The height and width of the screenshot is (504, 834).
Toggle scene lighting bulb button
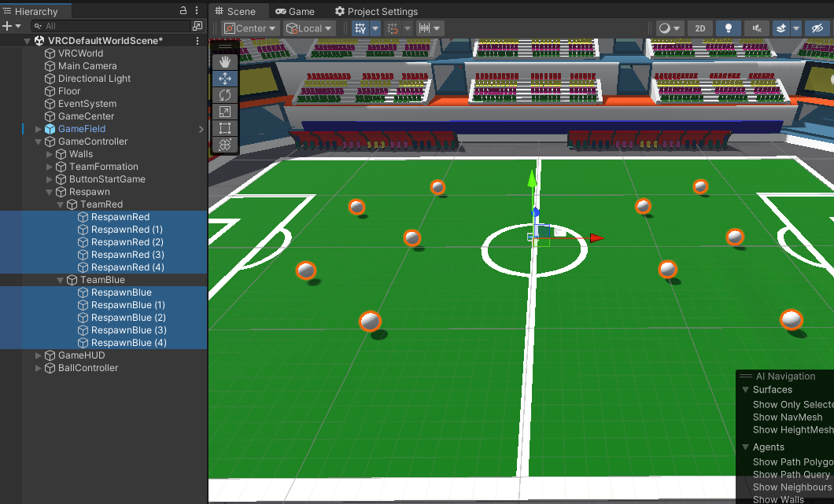pyautogui.click(x=729, y=28)
